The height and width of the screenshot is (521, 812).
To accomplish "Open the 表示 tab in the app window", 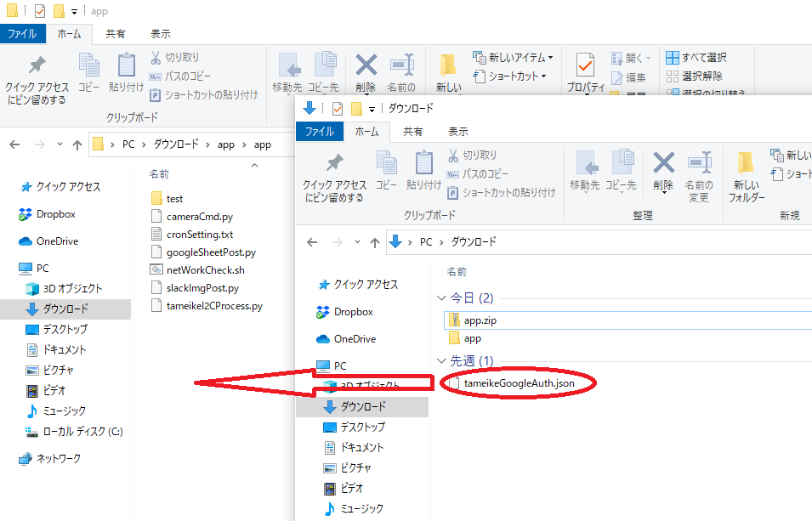I will pyautogui.click(x=160, y=34).
